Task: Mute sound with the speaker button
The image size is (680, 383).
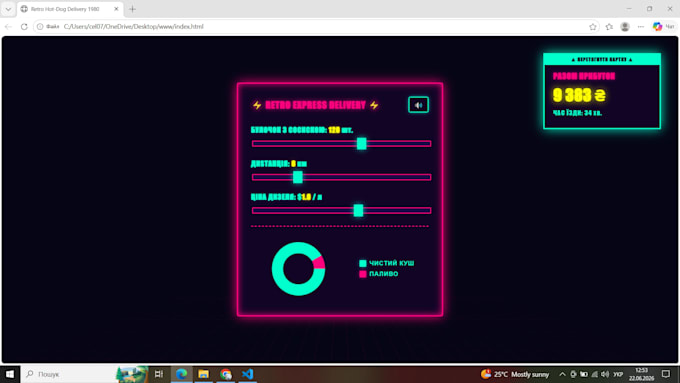Action: (x=418, y=105)
